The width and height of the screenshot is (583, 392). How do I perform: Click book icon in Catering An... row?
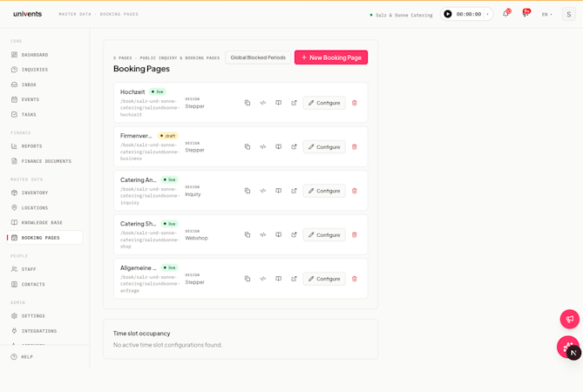(279, 191)
